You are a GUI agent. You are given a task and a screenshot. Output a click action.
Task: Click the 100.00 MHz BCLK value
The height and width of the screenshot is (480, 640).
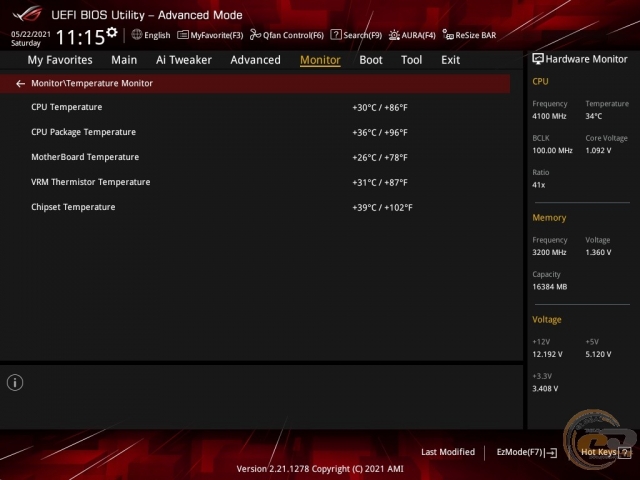(x=552, y=151)
